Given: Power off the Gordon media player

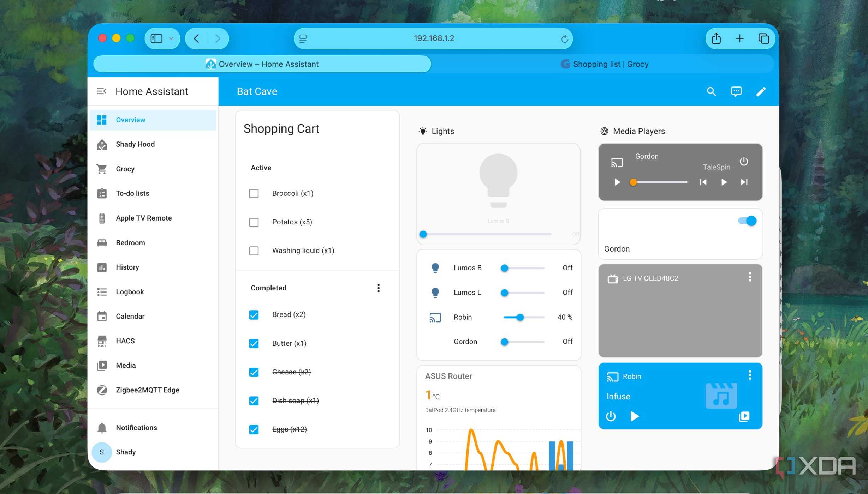Looking at the screenshot, I should pyautogui.click(x=744, y=161).
